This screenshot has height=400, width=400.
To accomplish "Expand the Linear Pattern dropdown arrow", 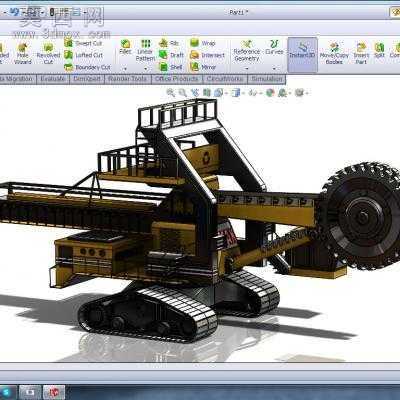I will coord(146,69).
